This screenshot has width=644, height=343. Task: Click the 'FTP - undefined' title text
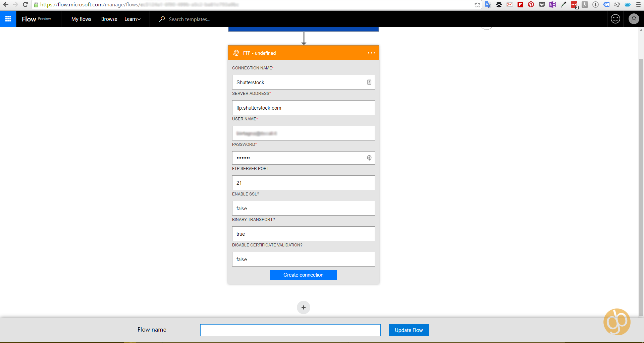click(259, 53)
